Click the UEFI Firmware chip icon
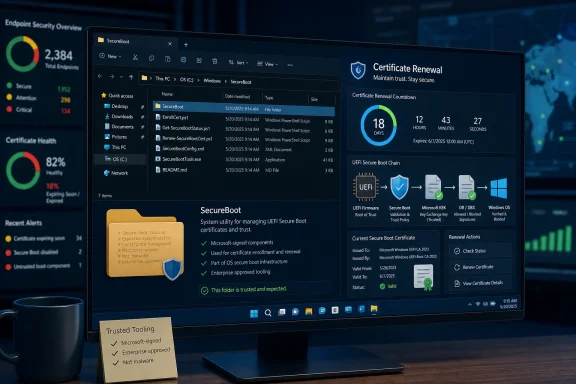 coord(365,187)
